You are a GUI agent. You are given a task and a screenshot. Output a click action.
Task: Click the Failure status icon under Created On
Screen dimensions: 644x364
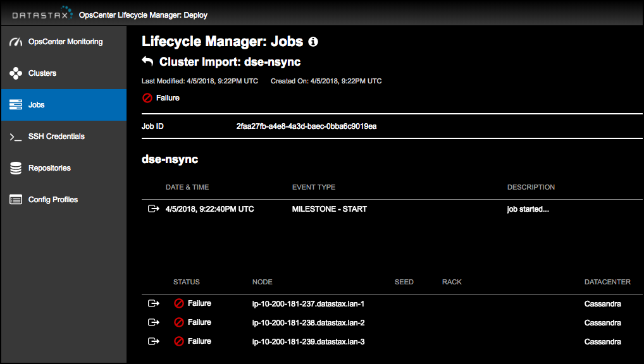tap(146, 97)
